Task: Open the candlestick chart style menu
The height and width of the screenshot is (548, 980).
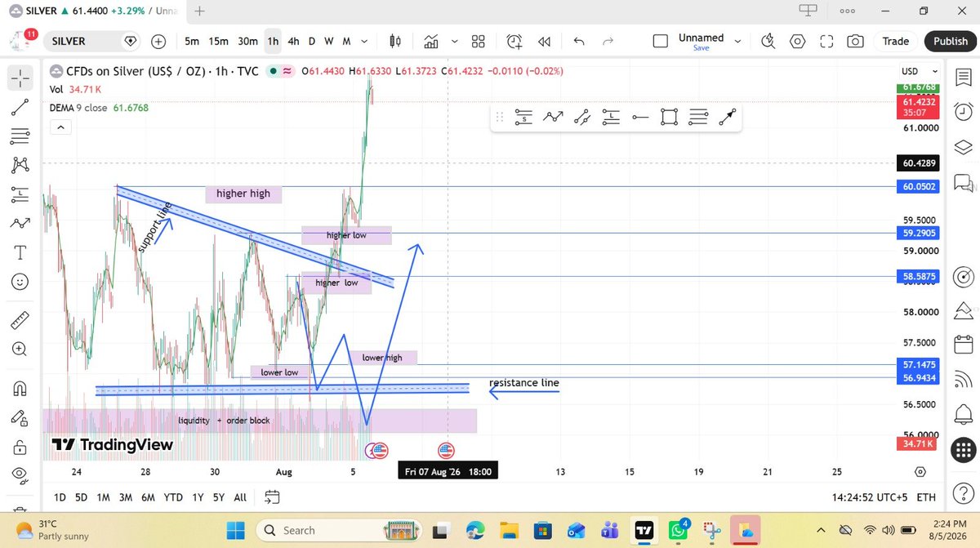Action: point(396,41)
